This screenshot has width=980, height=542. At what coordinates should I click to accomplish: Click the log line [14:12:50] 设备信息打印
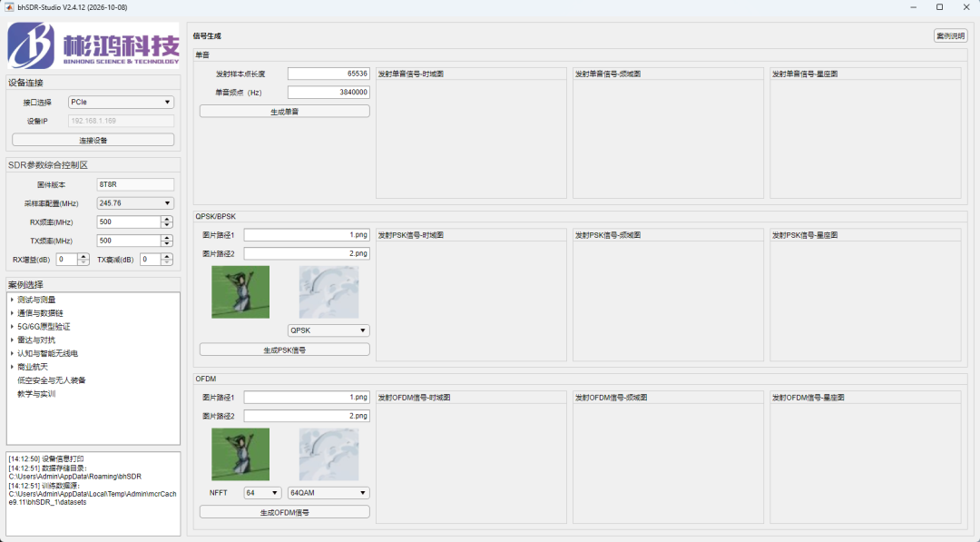(x=46, y=458)
